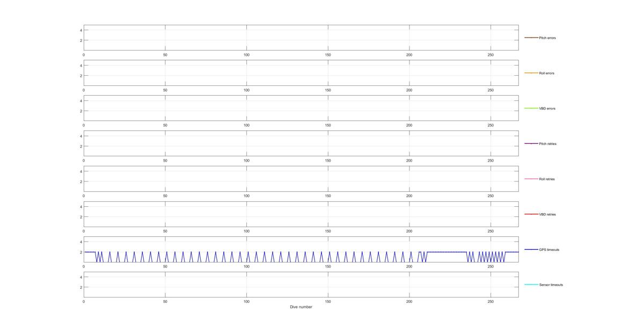Select the red VBD retries legend line
Screen dimensions: 644x334
click(531, 214)
